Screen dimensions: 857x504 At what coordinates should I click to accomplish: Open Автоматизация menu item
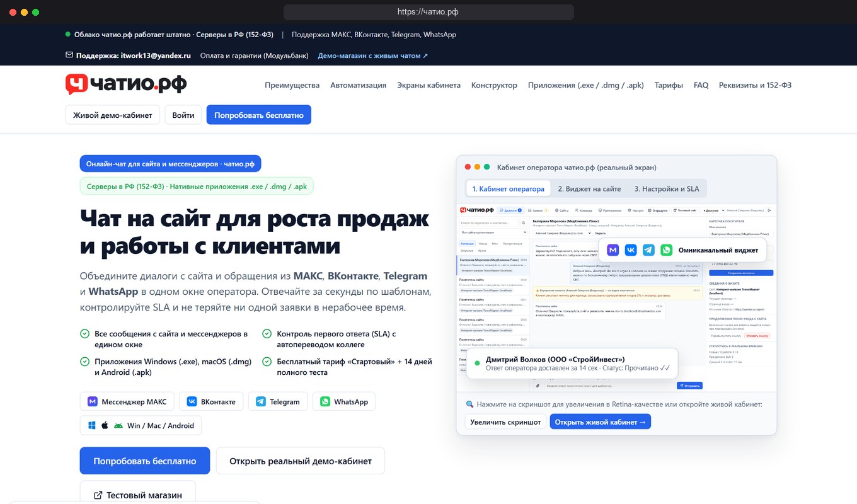[x=358, y=85]
